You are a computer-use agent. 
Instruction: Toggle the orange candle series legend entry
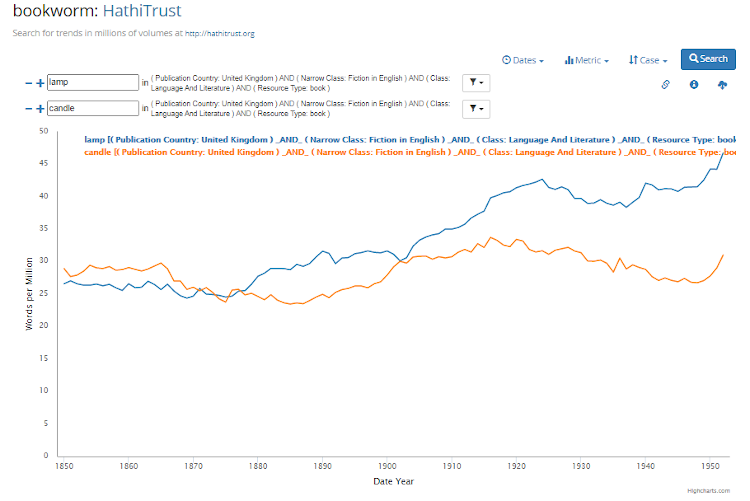(410, 152)
